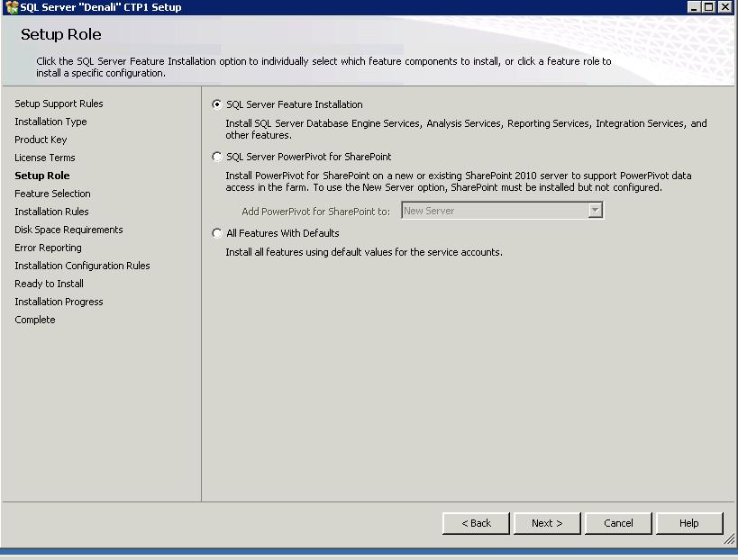Jump to License Terms step
738x560 pixels.
pos(45,158)
